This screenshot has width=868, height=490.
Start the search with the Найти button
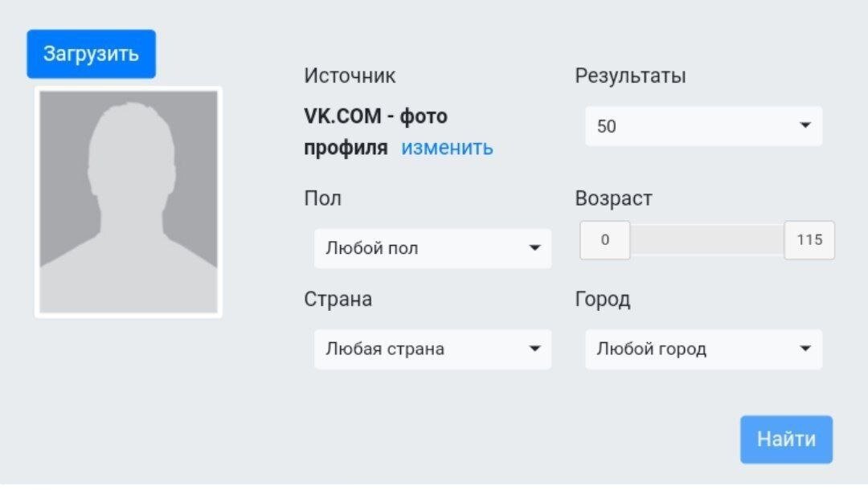point(786,439)
